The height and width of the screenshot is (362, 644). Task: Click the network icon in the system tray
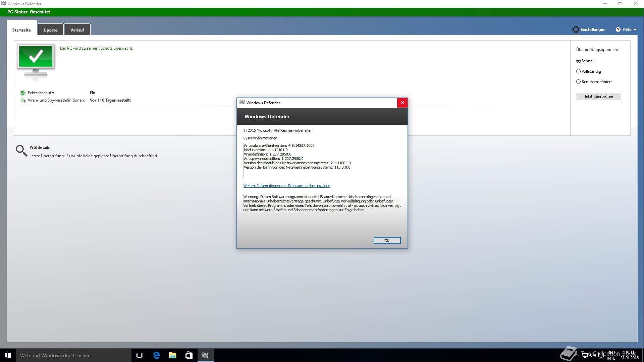coord(585,355)
